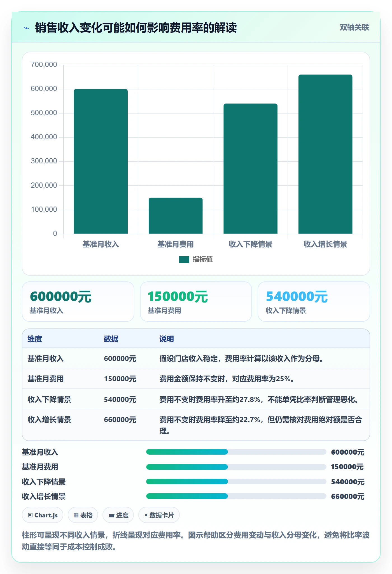Click the 300,000 y-axis tick label

click(x=44, y=161)
